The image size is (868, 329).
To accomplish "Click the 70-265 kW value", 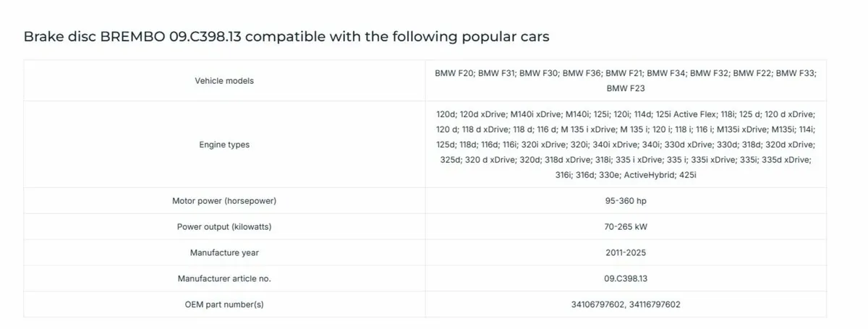I will coord(626,227).
